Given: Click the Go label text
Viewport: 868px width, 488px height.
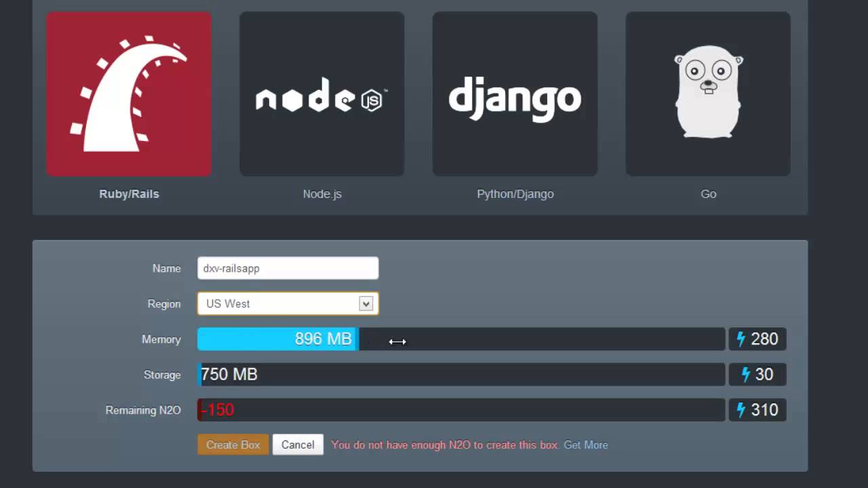Looking at the screenshot, I should pos(708,194).
